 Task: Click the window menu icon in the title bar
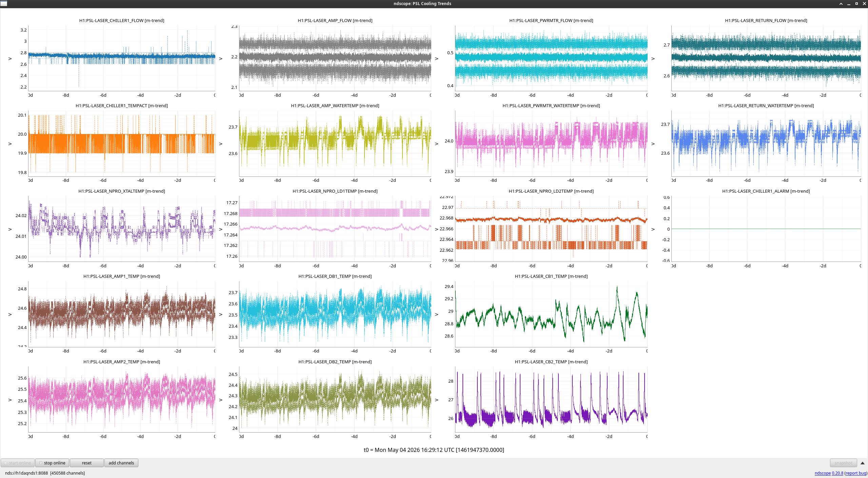pos(4,3)
